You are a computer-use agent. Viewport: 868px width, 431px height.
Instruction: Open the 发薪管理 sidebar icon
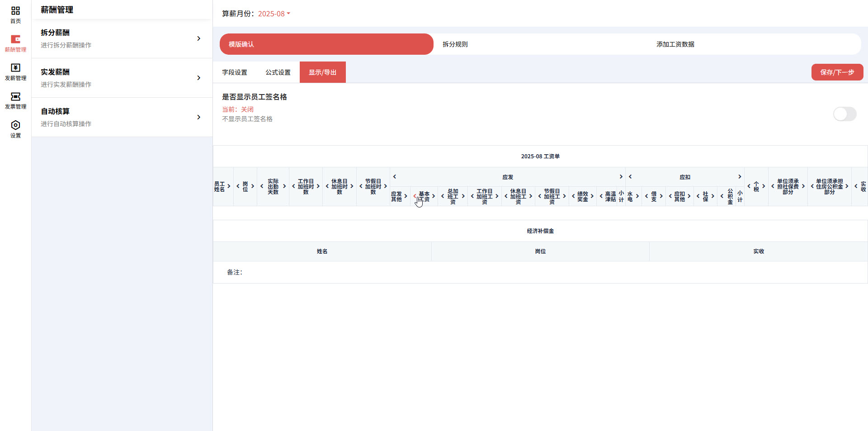tap(15, 72)
